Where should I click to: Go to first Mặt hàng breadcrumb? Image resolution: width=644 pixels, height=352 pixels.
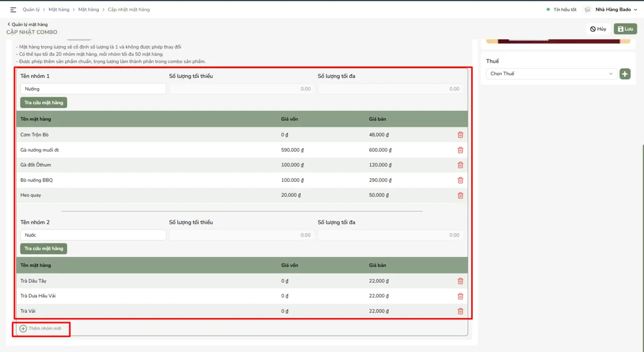[x=59, y=10]
